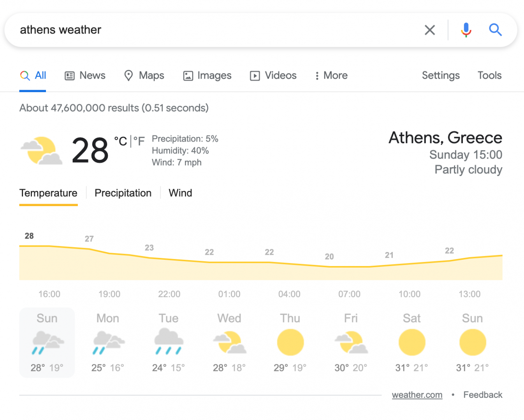Open the More search options menu

tap(331, 75)
